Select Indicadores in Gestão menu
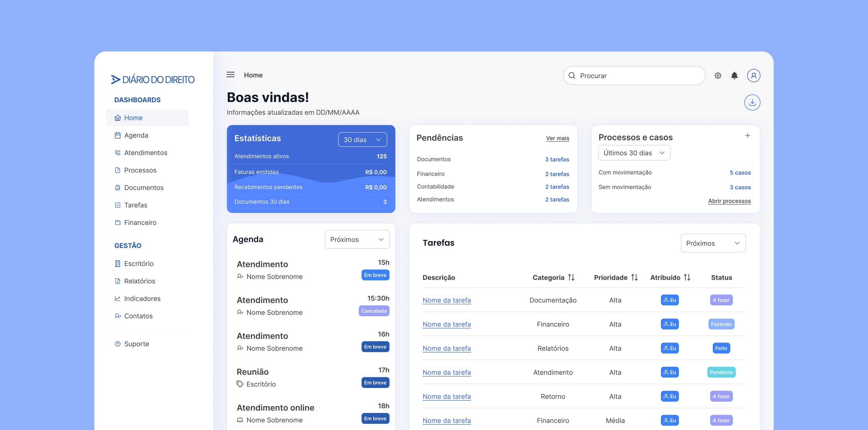Image resolution: width=868 pixels, height=430 pixels. (142, 299)
